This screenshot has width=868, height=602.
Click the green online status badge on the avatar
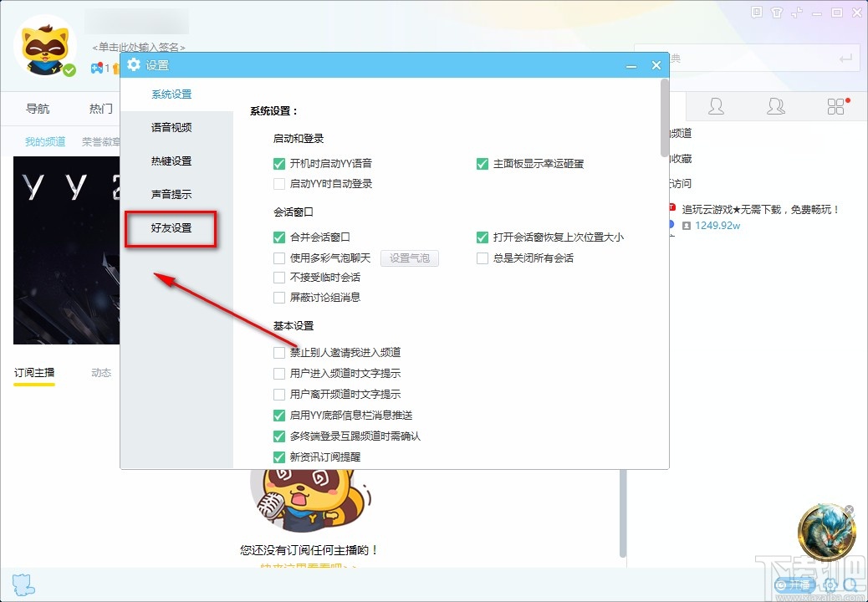point(69,70)
